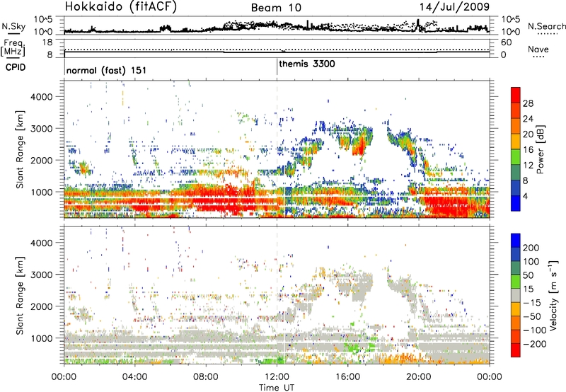Click the 'Freq. [MHz]' label
This screenshot has height=392, width=566.
tap(13, 48)
